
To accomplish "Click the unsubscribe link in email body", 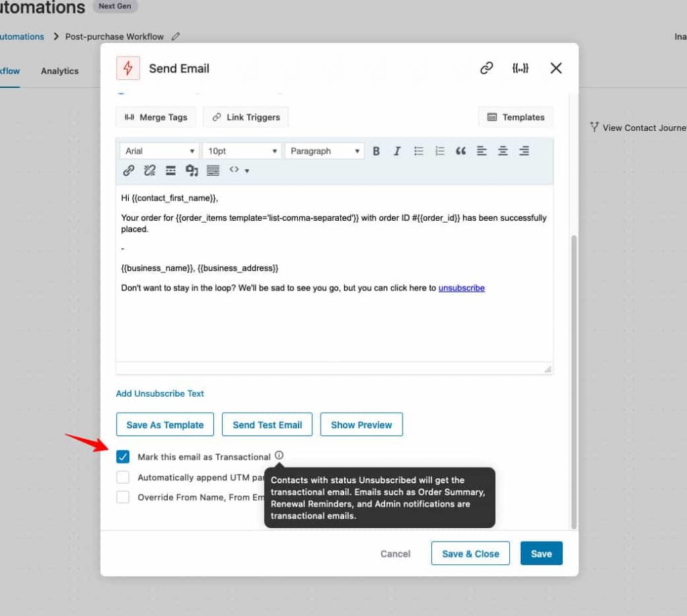I will point(462,288).
